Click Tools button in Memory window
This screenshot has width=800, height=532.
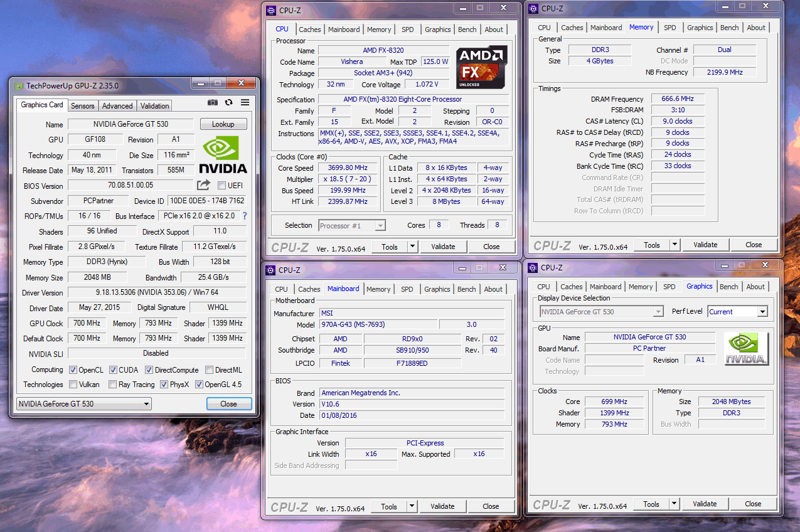click(x=652, y=245)
